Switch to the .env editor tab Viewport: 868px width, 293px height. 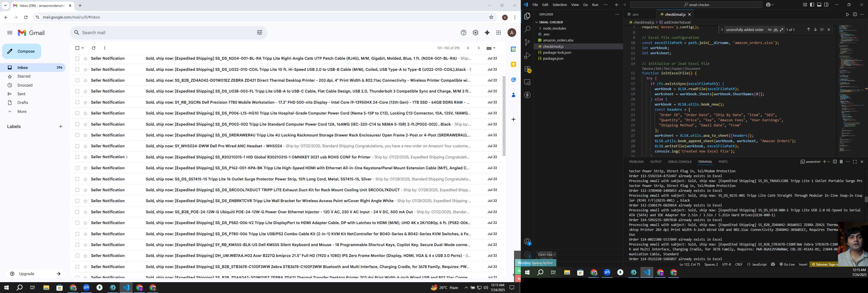pyautogui.click(x=635, y=14)
